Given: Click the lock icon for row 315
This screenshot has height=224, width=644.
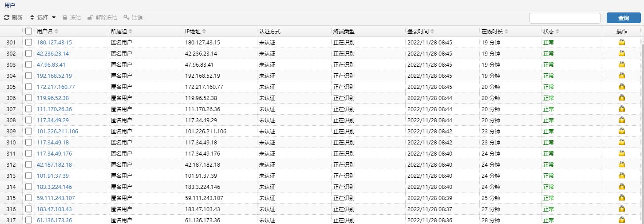Looking at the screenshot, I should pyautogui.click(x=622, y=198).
